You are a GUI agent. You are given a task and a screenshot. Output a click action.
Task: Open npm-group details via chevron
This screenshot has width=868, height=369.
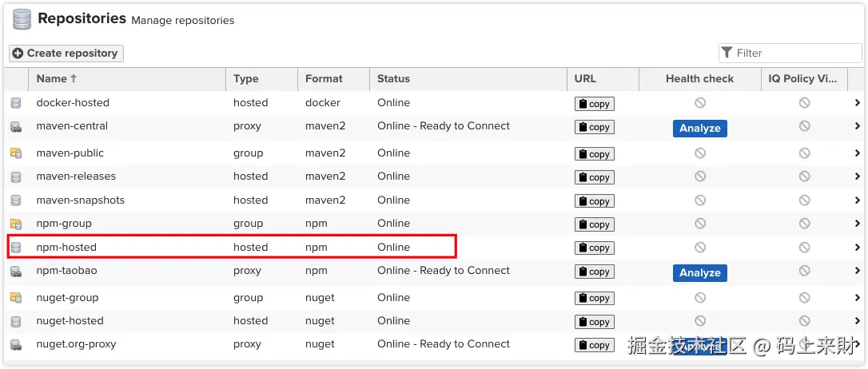858,224
